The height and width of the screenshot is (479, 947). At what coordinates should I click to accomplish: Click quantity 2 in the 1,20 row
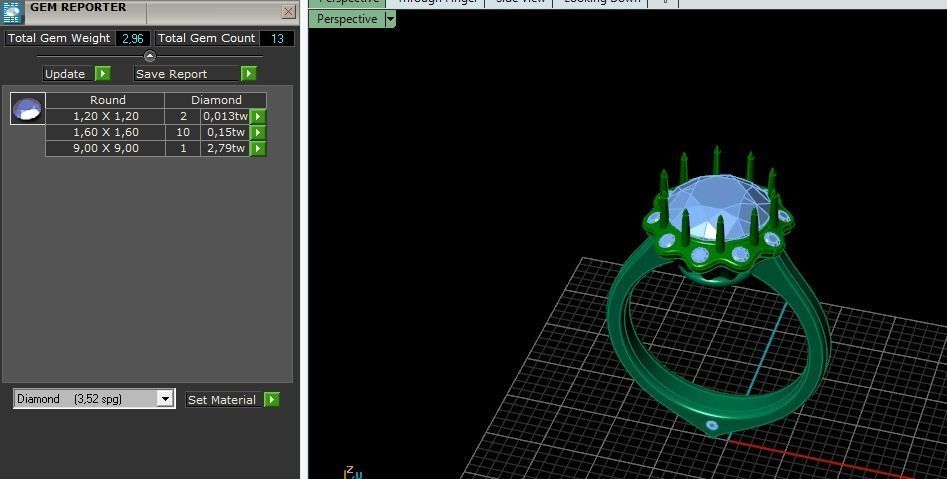pyautogui.click(x=183, y=116)
